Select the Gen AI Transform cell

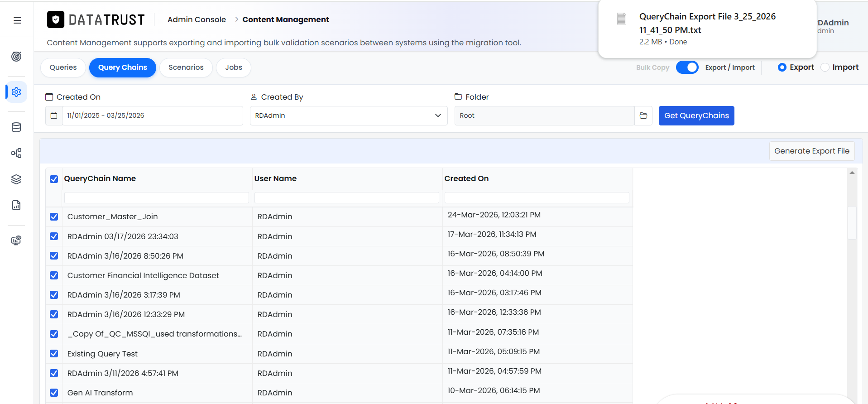coord(157,393)
